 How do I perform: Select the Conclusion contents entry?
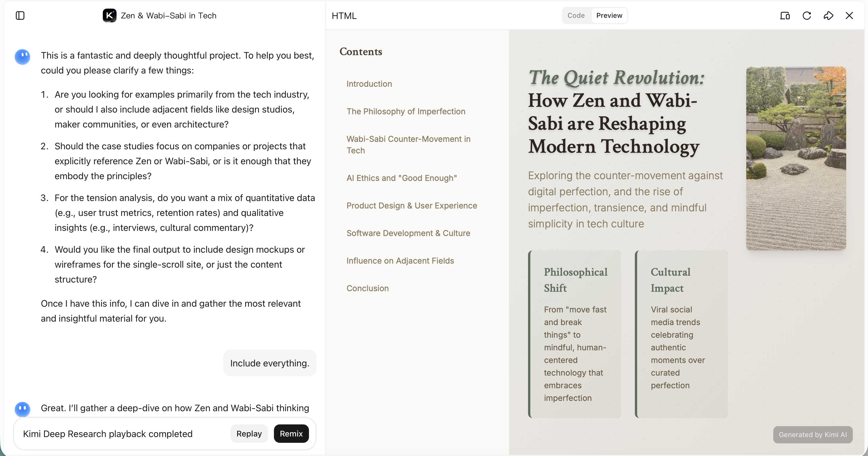pyautogui.click(x=368, y=289)
